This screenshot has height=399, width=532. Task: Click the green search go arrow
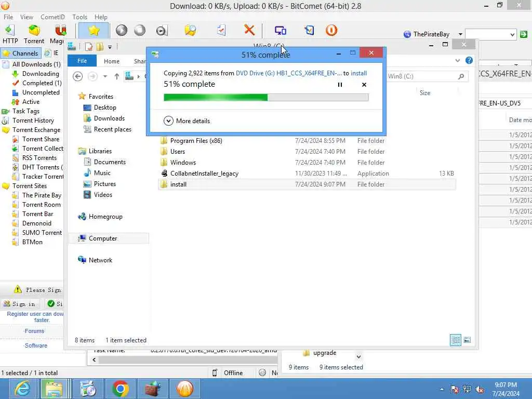point(524,34)
